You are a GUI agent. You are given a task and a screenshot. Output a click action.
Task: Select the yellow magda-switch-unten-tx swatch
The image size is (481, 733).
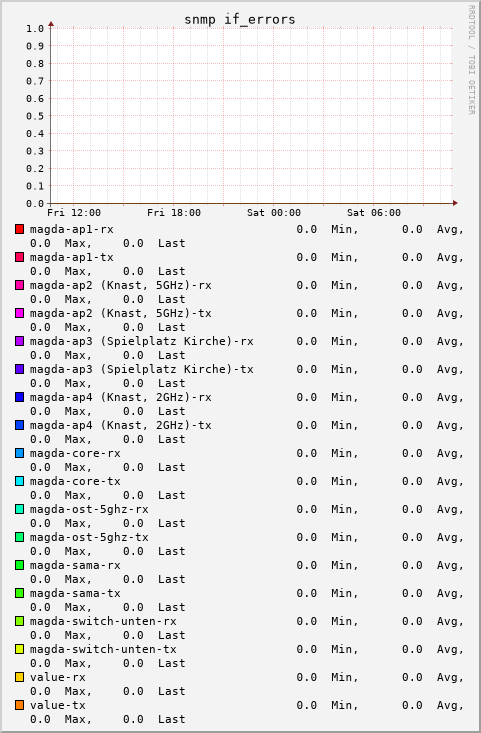[x=19, y=649]
